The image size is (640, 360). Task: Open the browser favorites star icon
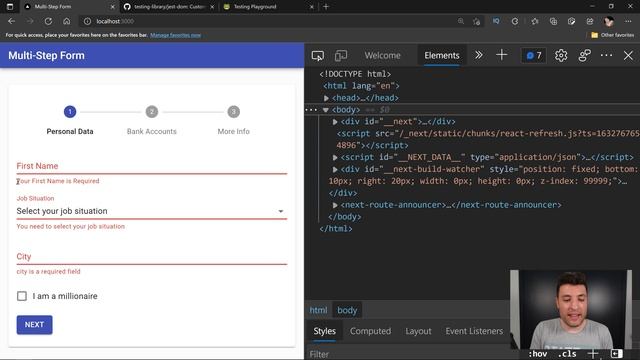click(x=535, y=21)
